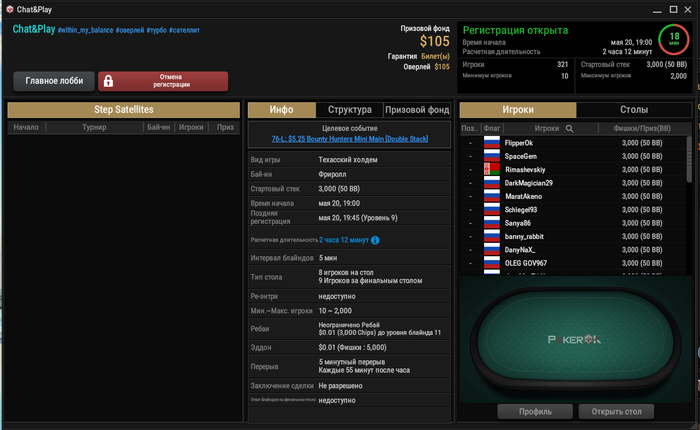Open the Призовой фонд tab
Image resolution: width=700 pixels, height=430 pixels.
[417, 110]
